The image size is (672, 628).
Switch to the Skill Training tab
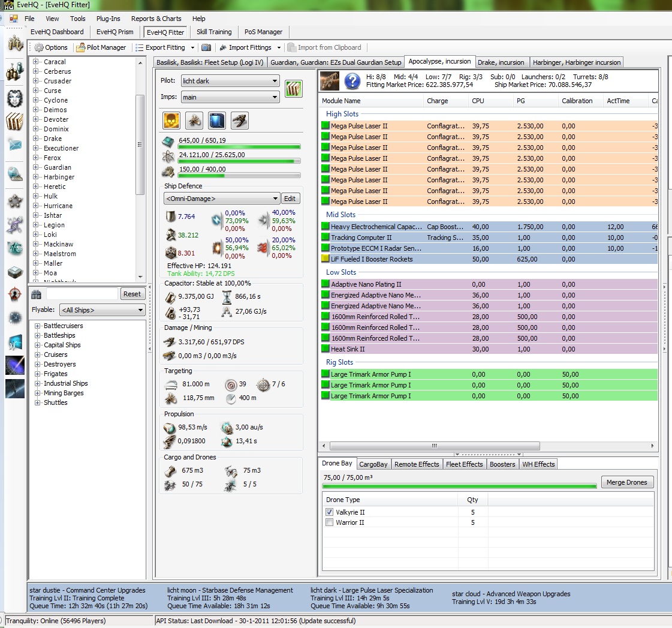tap(214, 32)
